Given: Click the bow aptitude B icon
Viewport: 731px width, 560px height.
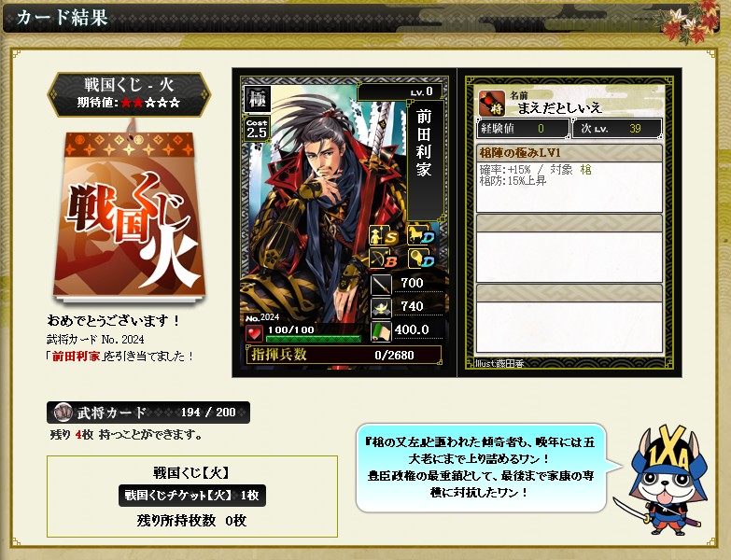Looking at the screenshot, I should pos(384,259).
